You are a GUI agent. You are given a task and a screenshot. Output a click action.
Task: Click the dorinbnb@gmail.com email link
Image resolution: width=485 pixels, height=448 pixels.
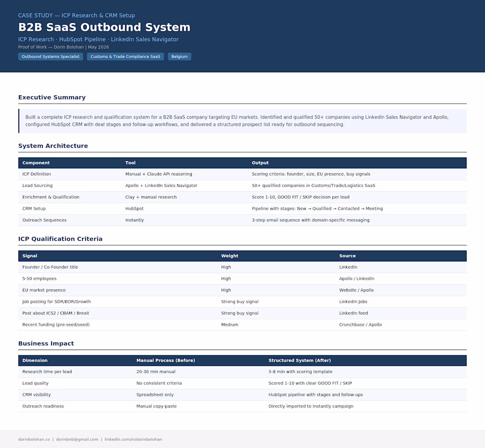[x=77, y=439]
